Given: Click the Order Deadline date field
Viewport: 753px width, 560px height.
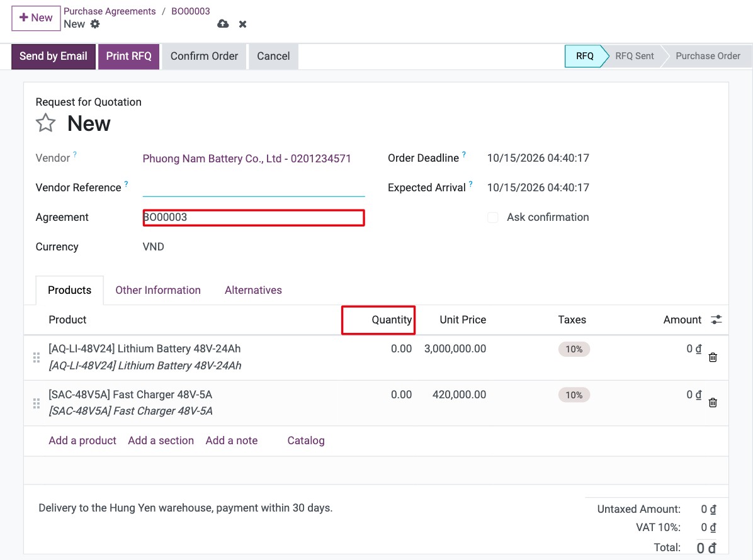Looking at the screenshot, I should [x=538, y=158].
